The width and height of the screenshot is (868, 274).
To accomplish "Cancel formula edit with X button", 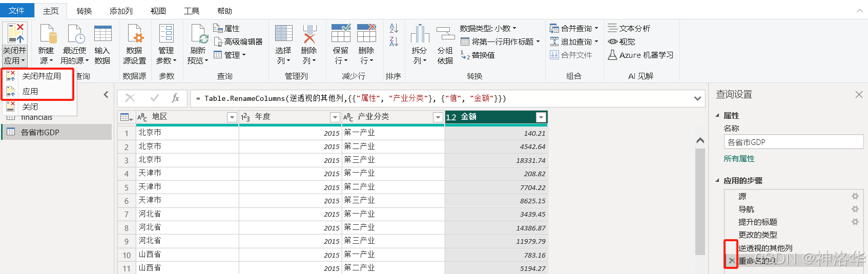I will pyautogui.click(x=130, y=98).
